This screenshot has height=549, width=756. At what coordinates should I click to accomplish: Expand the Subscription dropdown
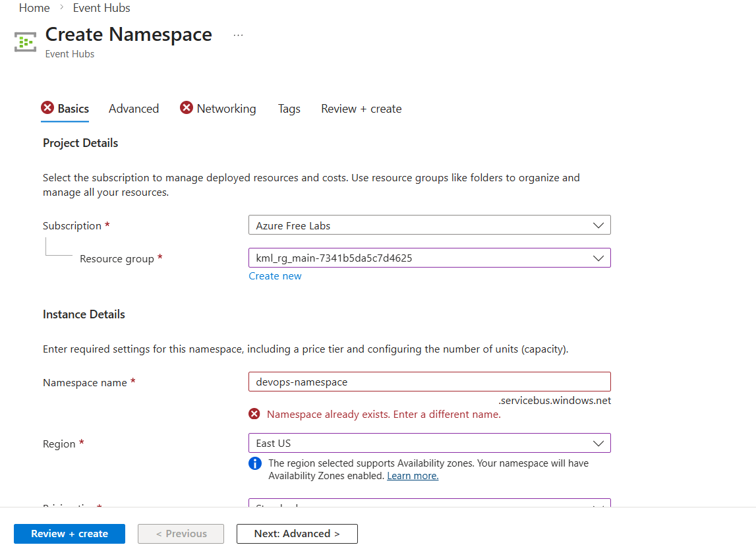pos(429,225)
